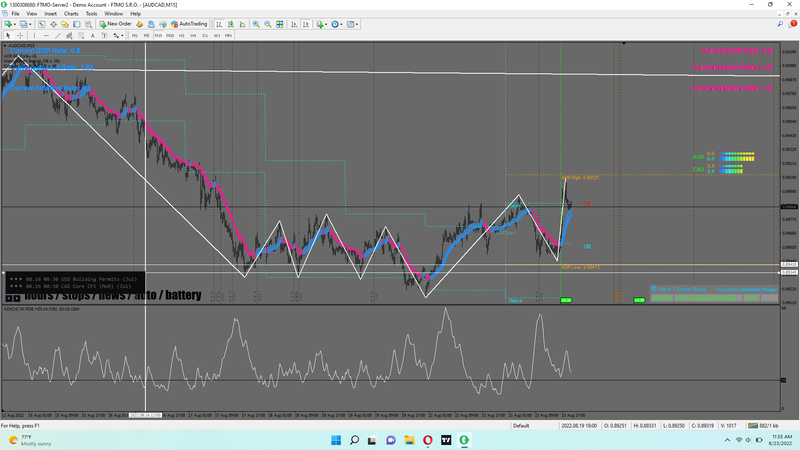Switch to the H1 timeframe
The width and height of the screenshot is (800, 450).
click(x=182, y=35)
